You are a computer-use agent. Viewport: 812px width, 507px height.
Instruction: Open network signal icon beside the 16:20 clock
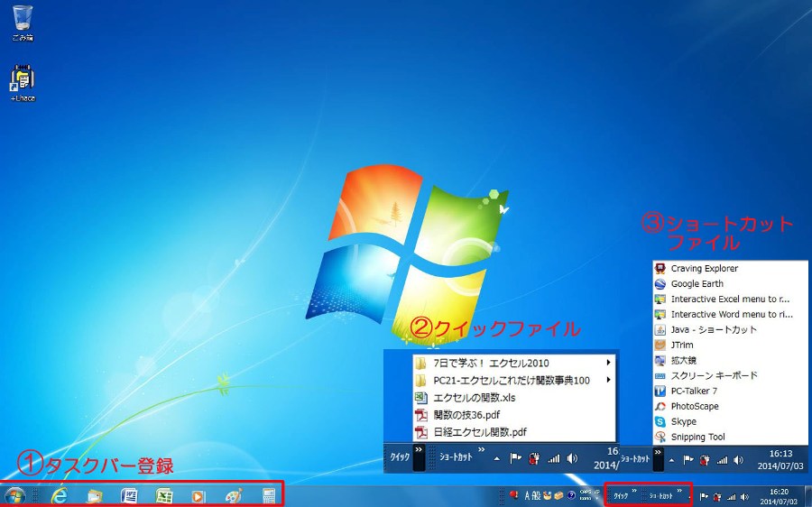click(x=731, y=497)
